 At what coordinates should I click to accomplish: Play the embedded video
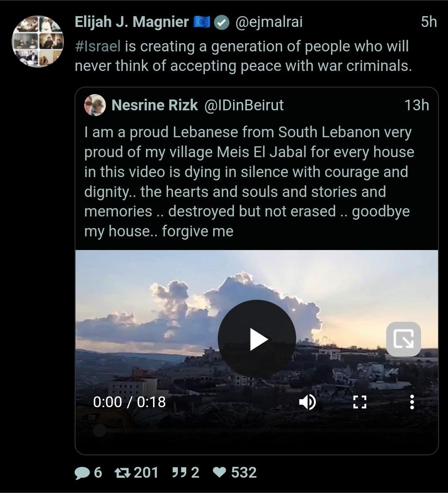(x=257, y=339)
